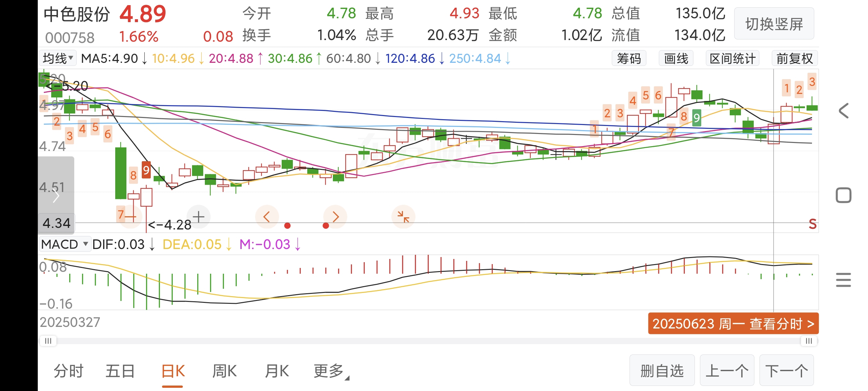Open the 均线 indicator dropdown
Viewport: 868px width, 391px height.
[x=58, y=58]
